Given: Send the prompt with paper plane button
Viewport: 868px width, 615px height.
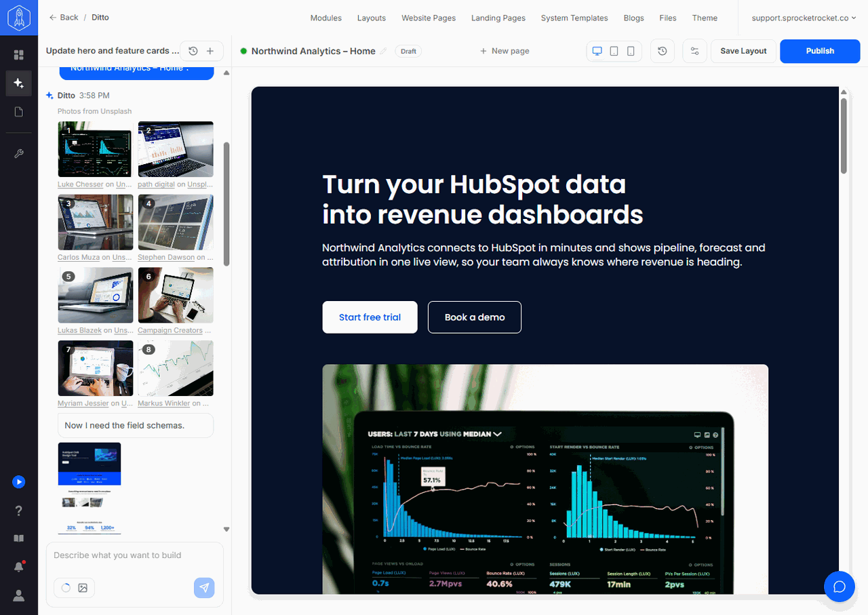Looking at the screenshot, I should coord(204,588).
